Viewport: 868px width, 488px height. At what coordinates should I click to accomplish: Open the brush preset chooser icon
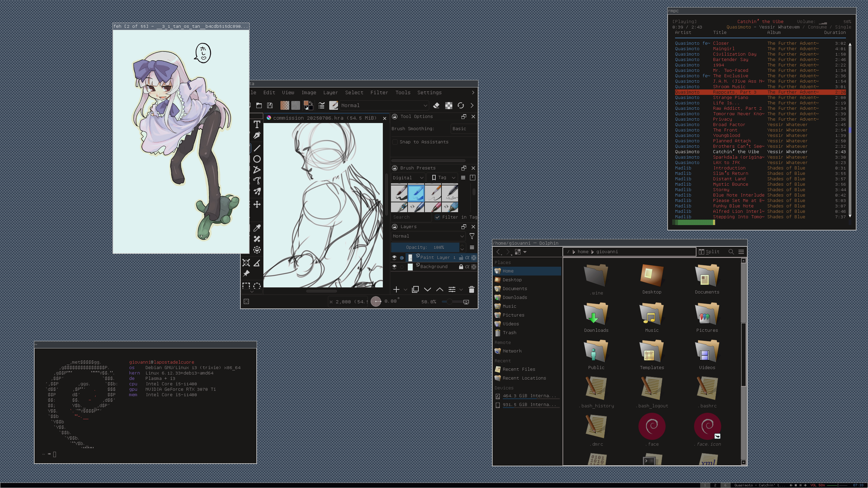click(334, 105)
